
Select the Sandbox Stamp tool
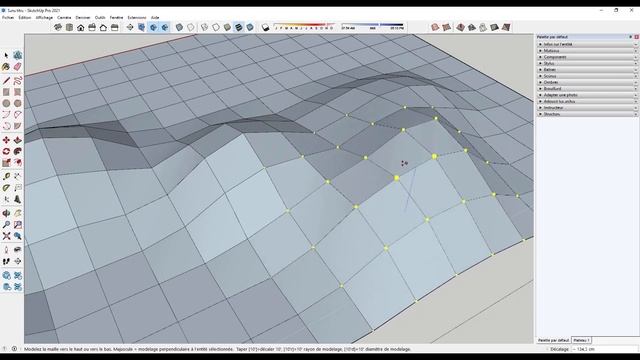tap(472, 27)
